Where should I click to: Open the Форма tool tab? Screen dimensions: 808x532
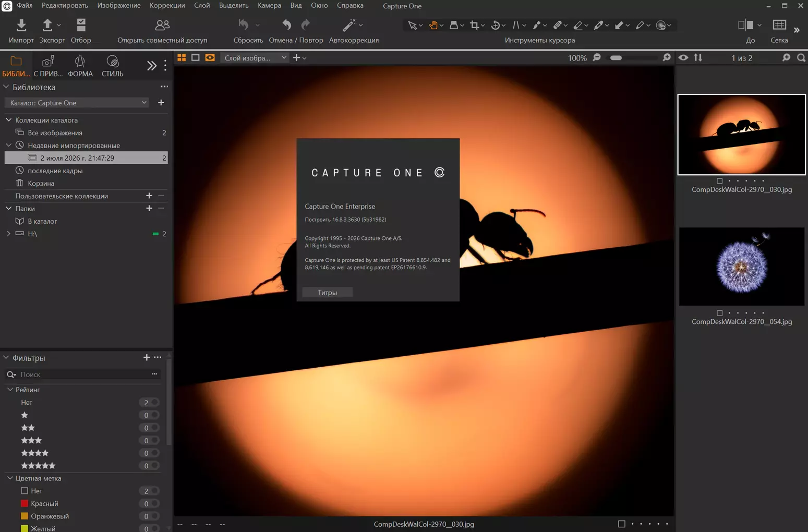point(80,66)
